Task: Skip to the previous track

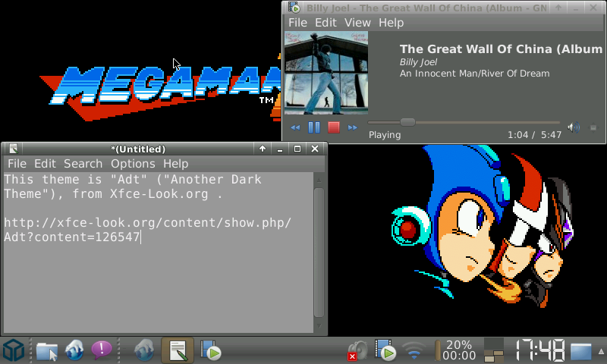Action: (x=294, y=127)
